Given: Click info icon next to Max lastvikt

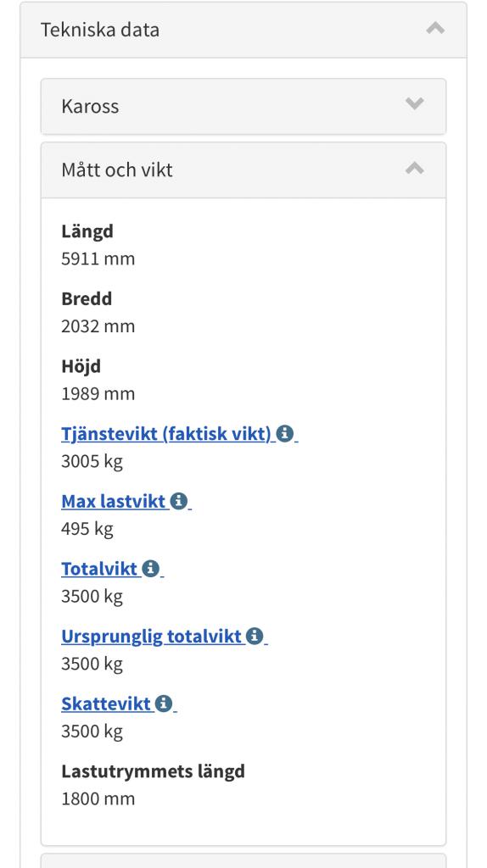Looking at the screenshot, I should 178,501.
